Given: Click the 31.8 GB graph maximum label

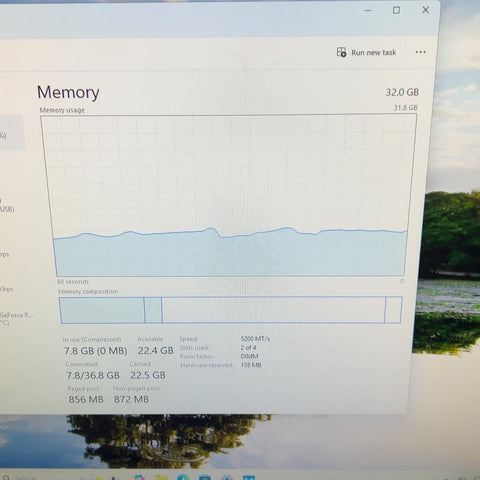Looking at the screenshot, I should pos(405,108).
